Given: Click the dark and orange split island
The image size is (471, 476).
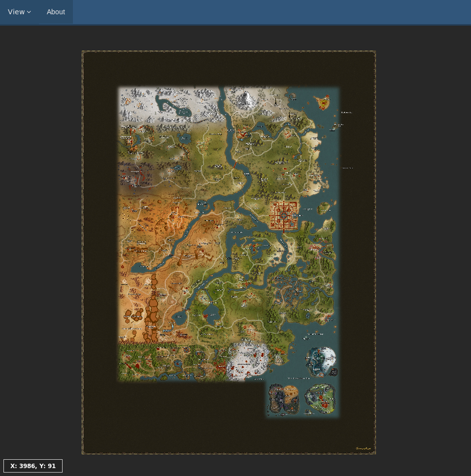Looking at the screenshot, I should [x=284, y=399].
